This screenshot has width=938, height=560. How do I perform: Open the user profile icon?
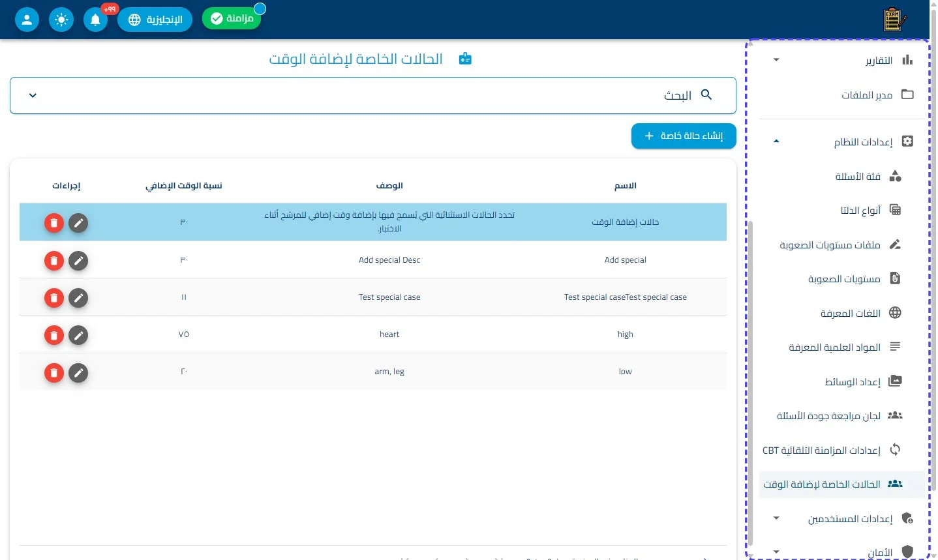tap(27, 20)
